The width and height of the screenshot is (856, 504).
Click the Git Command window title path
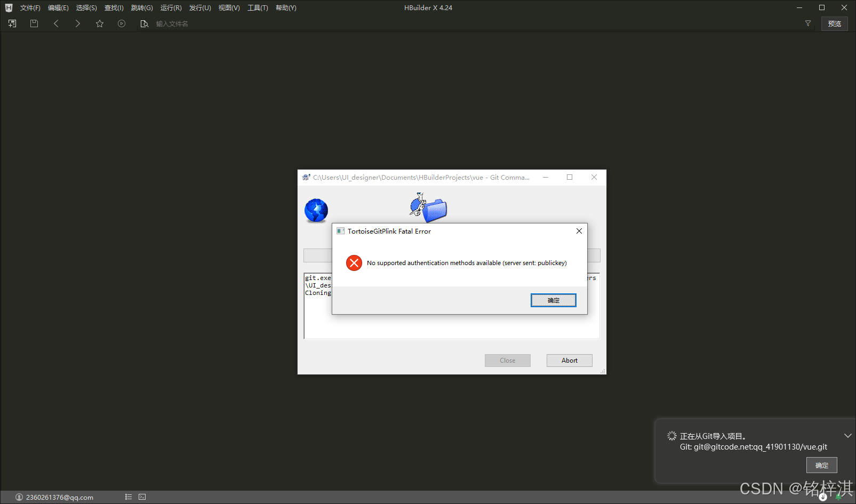tap(421, 177)
